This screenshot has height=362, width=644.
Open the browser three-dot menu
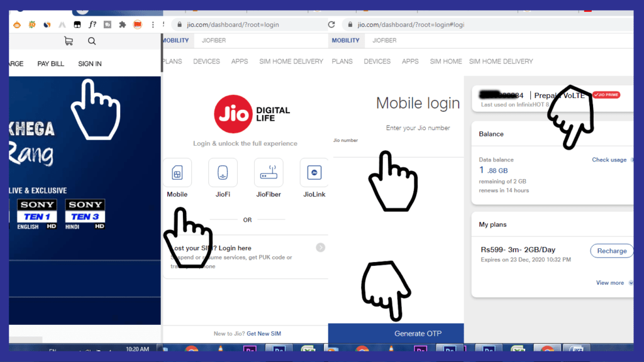(153, 24)
